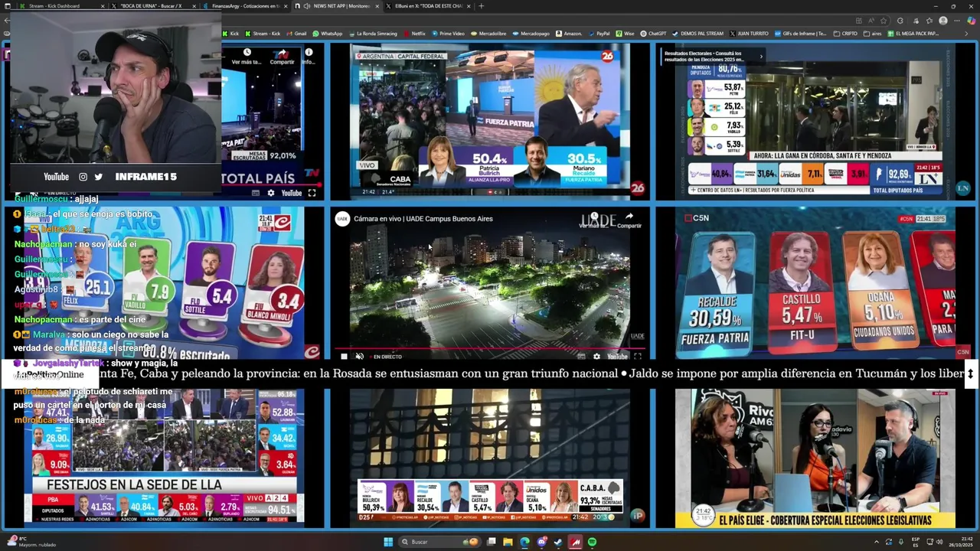This screenshot has height=551, width=980.
Task: Open File Explorer from the taskbar
Action: click(508, 542)
